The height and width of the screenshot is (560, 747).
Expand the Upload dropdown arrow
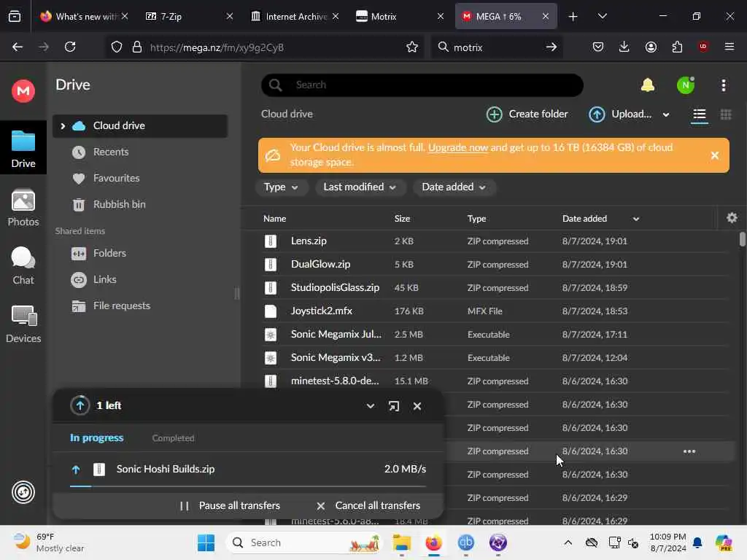(666, 114)
